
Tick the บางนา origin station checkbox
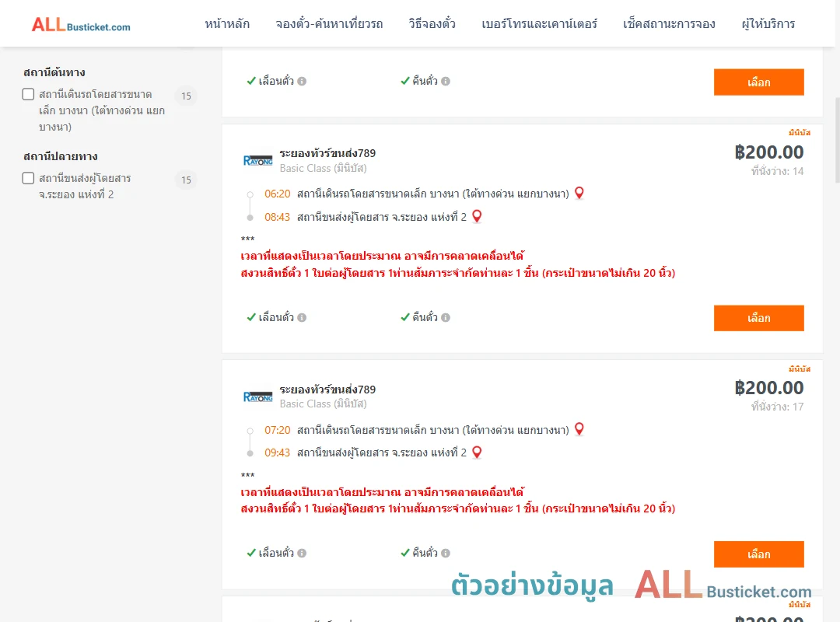[x=29, y=94]
